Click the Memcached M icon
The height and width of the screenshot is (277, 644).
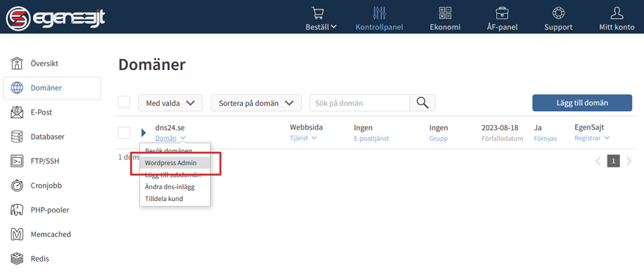coord(16,235)
